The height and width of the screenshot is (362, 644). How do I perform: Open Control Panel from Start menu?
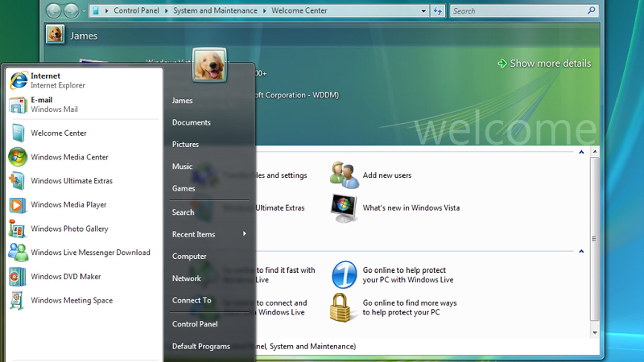[195, 324]
